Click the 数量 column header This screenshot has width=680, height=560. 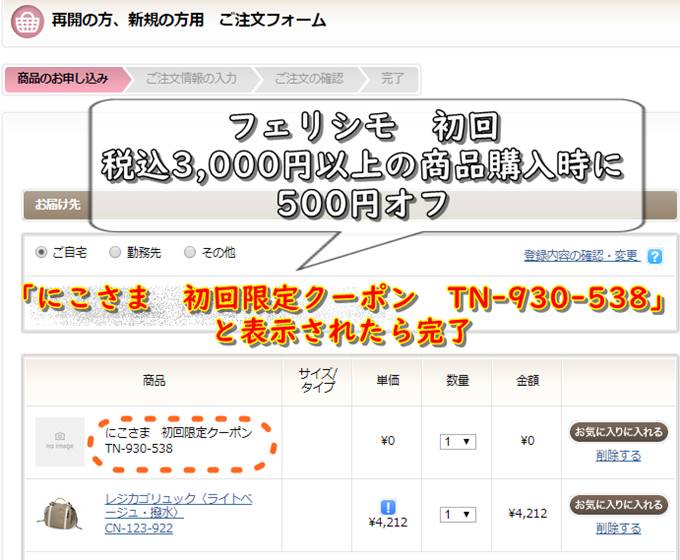click(x=458, y=381)
